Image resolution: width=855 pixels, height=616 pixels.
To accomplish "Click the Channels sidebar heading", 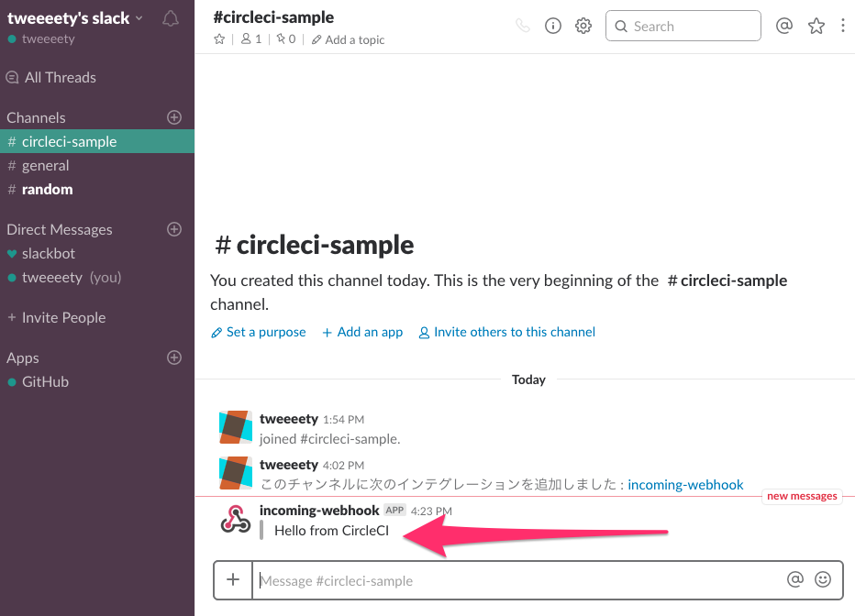I will click(36, 117).
